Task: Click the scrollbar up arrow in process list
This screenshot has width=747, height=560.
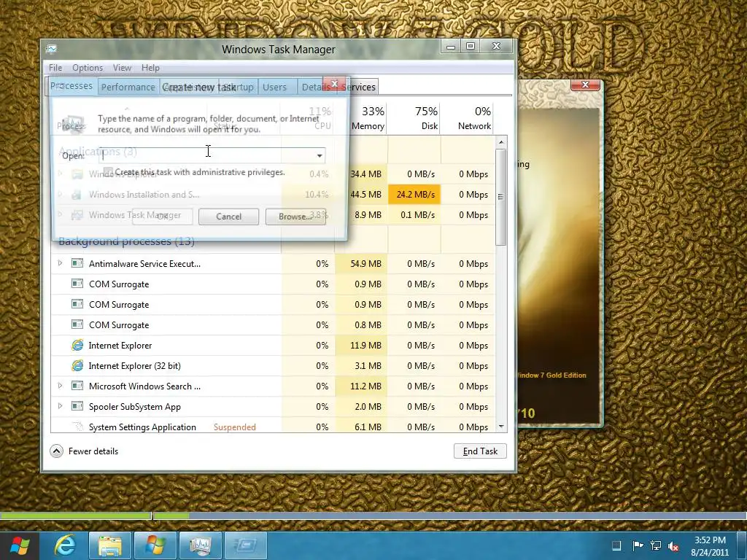Action: coord(500,142)
